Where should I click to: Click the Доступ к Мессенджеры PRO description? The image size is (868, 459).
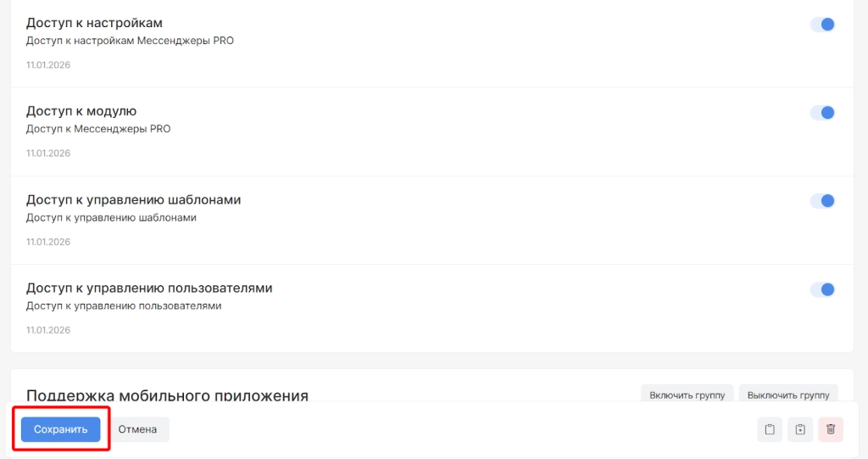tap(98, 129)
